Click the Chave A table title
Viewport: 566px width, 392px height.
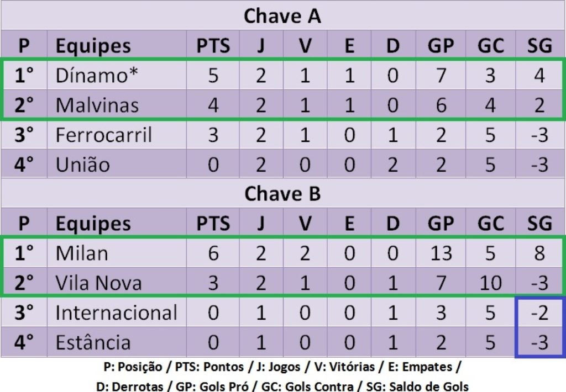[x=282, y=16]
